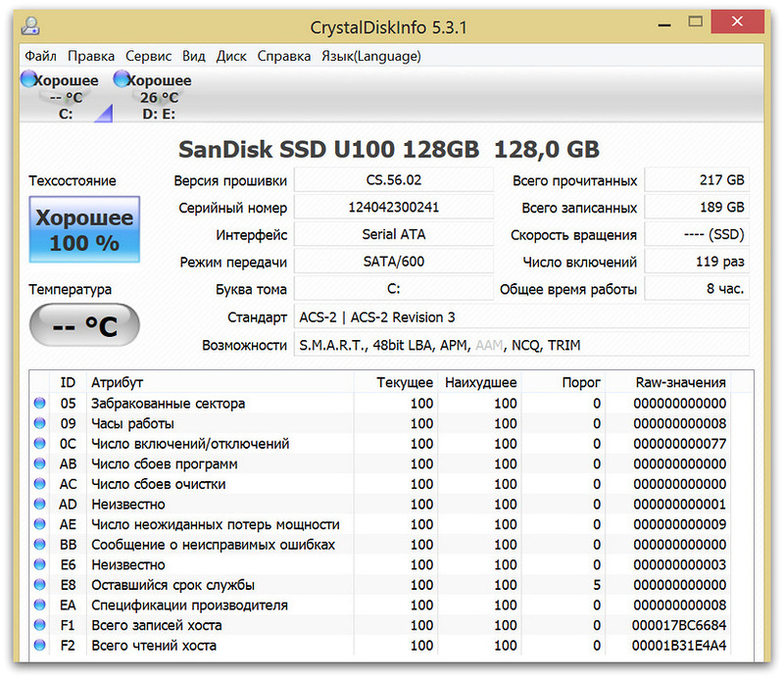Click the serial number field 124042300241
This screenshot has height=679, width=784.
click(394, 207)
